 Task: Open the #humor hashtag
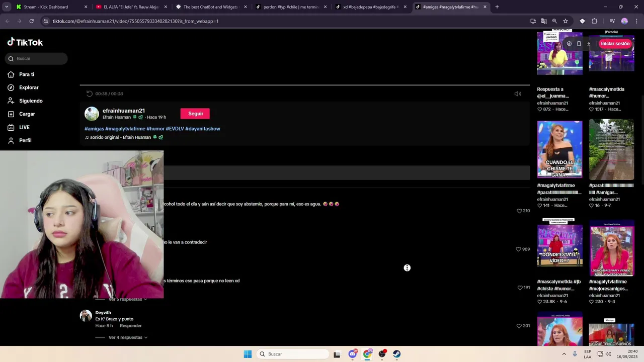[155, 129]
